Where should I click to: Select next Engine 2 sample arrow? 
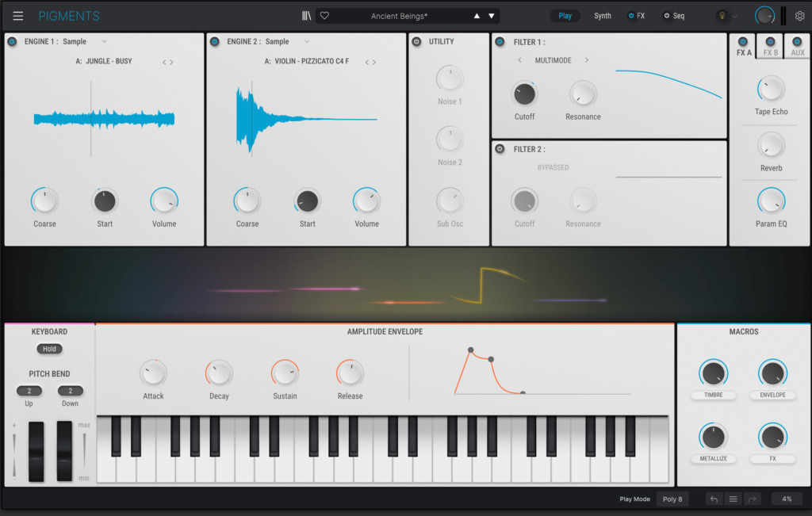(x=374, y=62)
